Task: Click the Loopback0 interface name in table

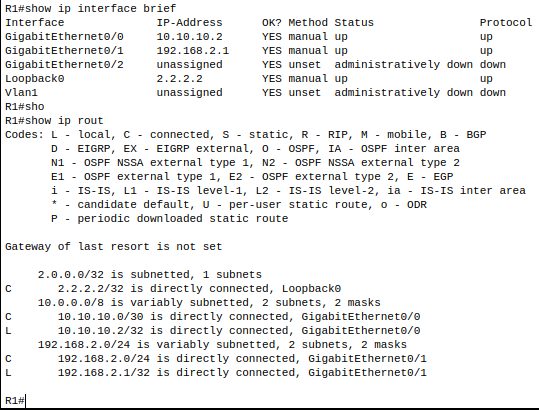Action: pos(34,79)
